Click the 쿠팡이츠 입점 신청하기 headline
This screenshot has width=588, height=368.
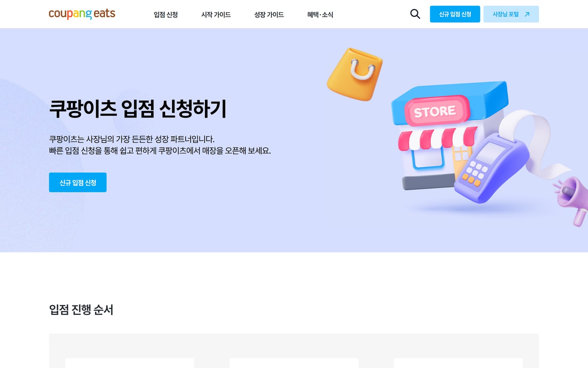coord(138,109)
